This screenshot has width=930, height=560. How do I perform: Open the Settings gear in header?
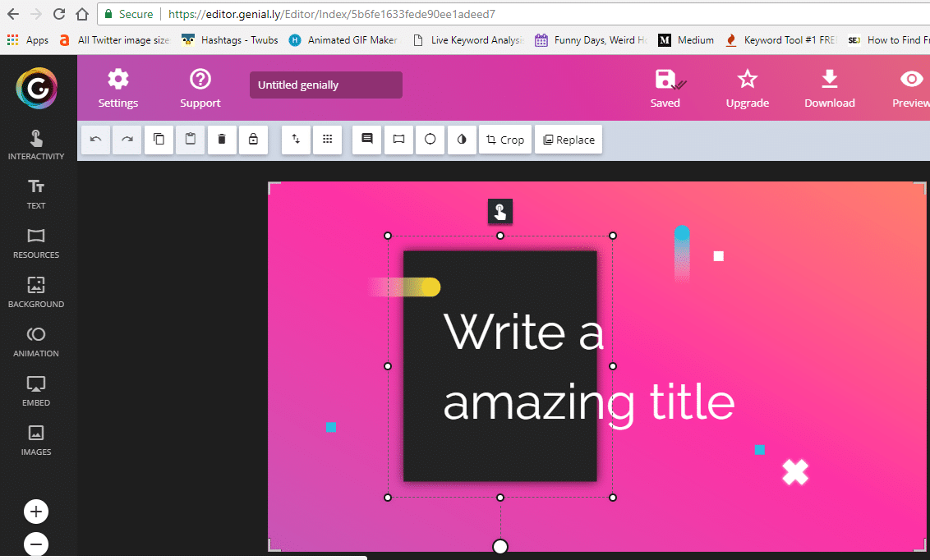point(118,88)
